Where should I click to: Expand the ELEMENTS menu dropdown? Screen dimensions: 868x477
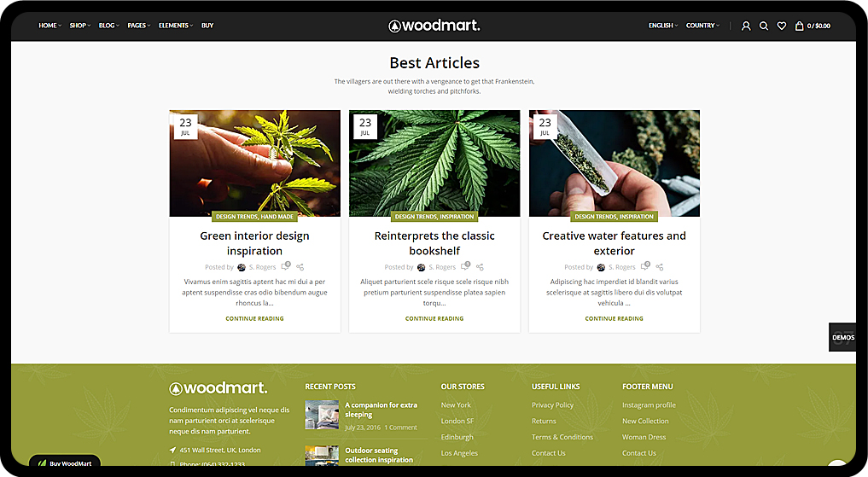[176, 26]
